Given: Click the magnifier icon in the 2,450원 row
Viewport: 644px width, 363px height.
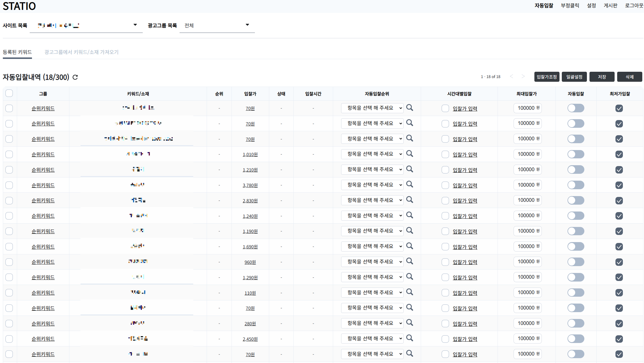Looking at the screenshot, I should (410, 338).
